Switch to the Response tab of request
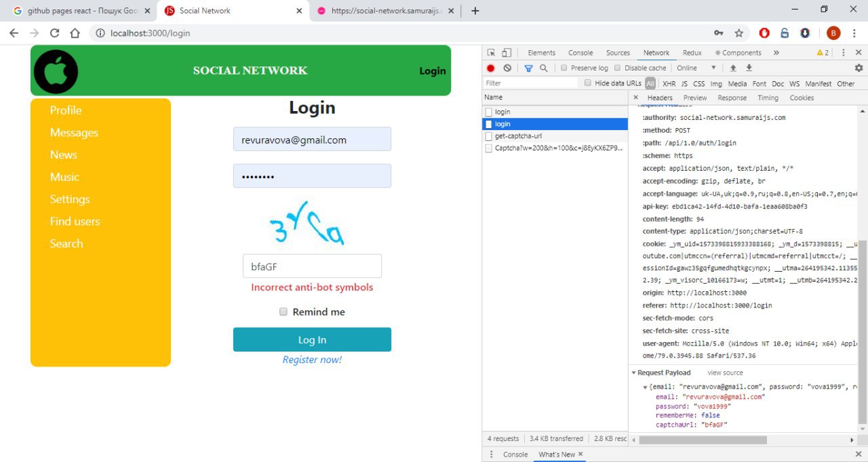Screen dimensions: 868x462 [732, 98]
